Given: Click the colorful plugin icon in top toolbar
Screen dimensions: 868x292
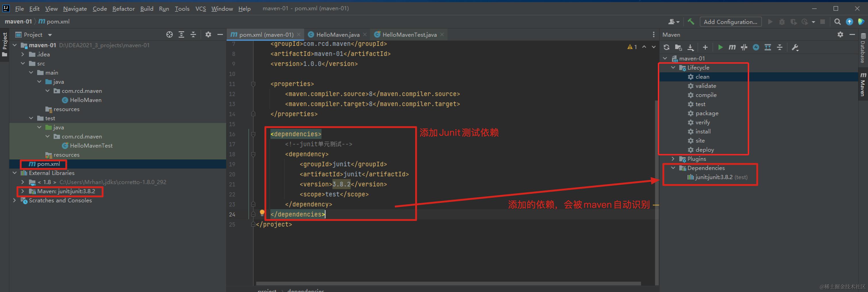Looking at the screenshot, I should click(x=861, y=22).
